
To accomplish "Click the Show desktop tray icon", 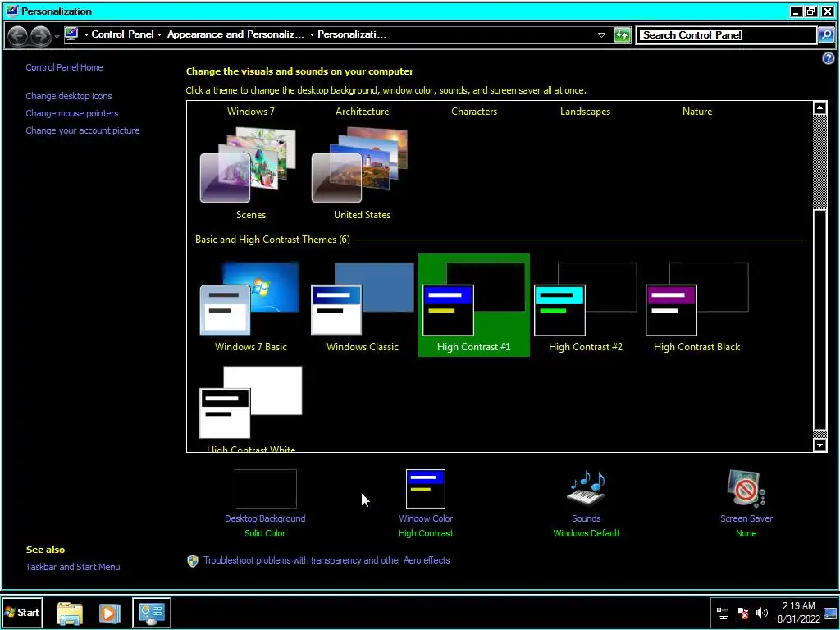I will tap(830, 613).
